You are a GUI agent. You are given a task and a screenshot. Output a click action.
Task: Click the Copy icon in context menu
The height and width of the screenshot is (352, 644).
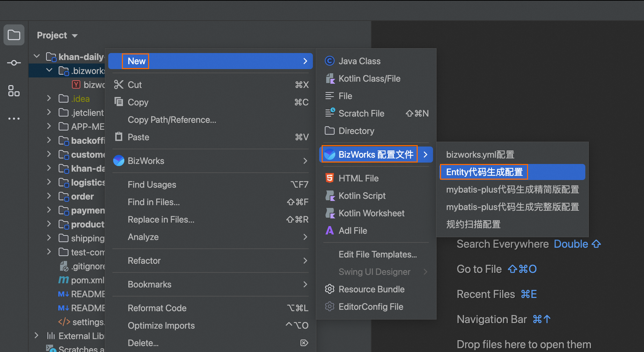coord(119,102)
